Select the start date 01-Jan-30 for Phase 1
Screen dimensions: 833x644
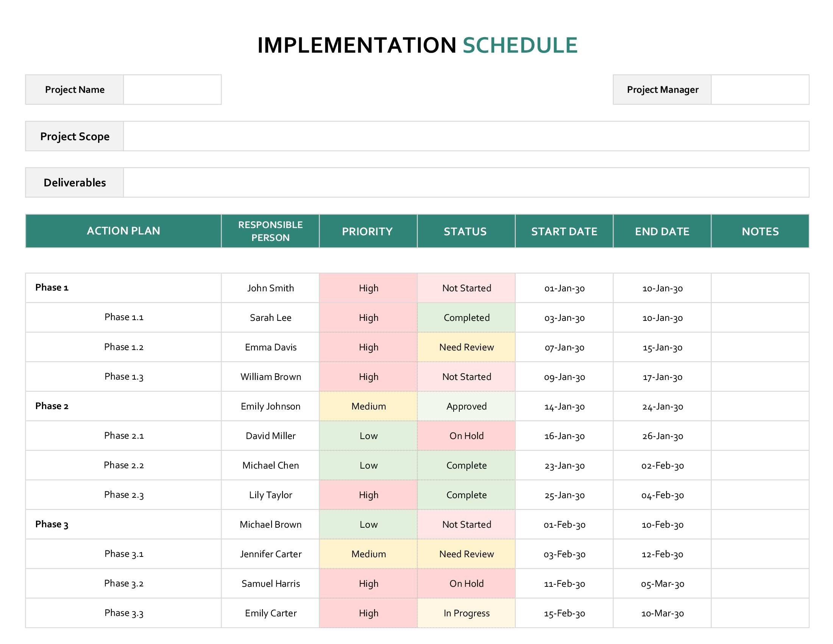pos(564,288)
